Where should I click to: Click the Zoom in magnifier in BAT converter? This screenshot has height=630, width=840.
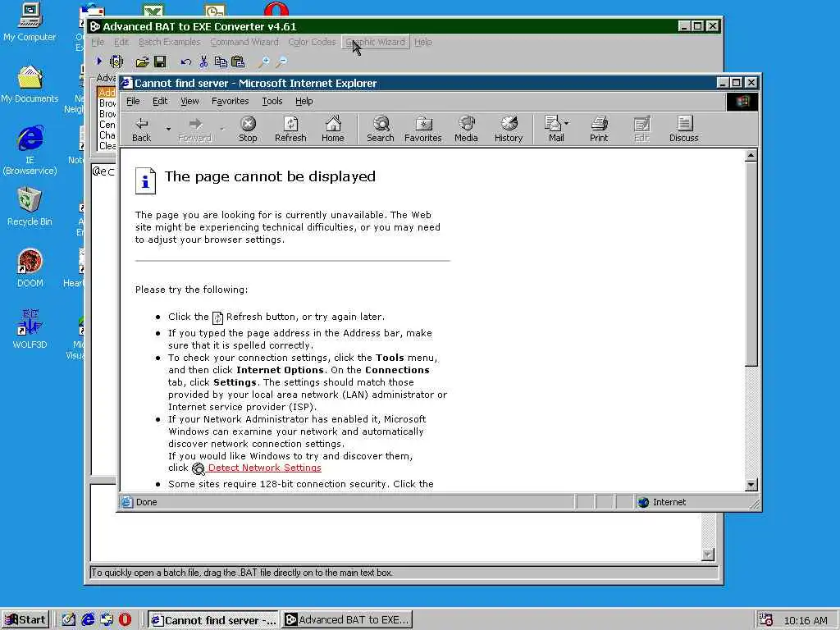pyautogui.click(x=263, y=62)
